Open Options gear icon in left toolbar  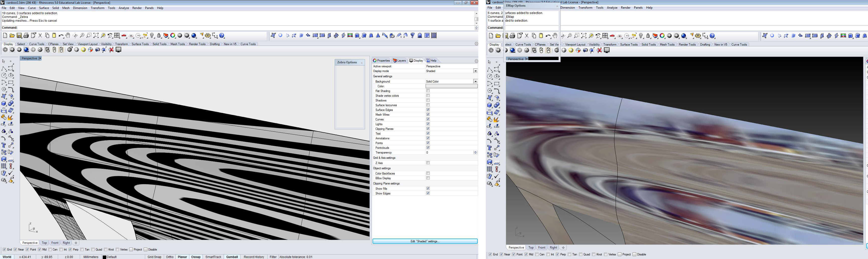[x=208, y=35]
